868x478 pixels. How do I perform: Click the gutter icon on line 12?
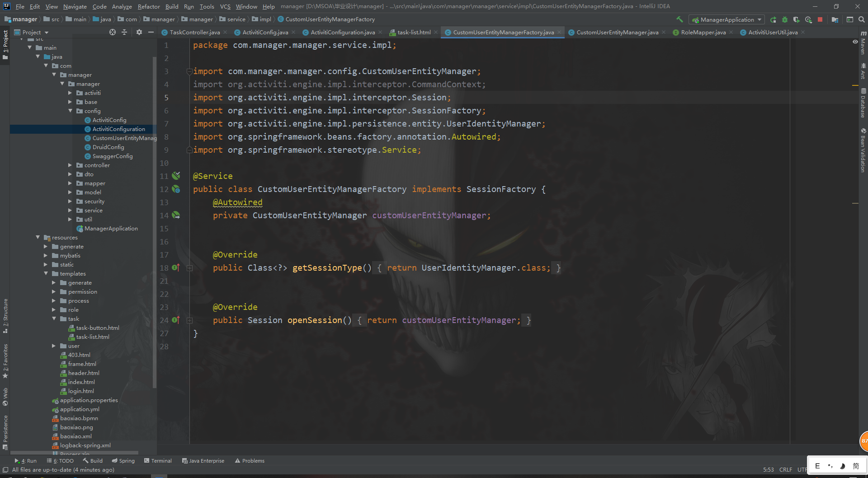(176, 189)
